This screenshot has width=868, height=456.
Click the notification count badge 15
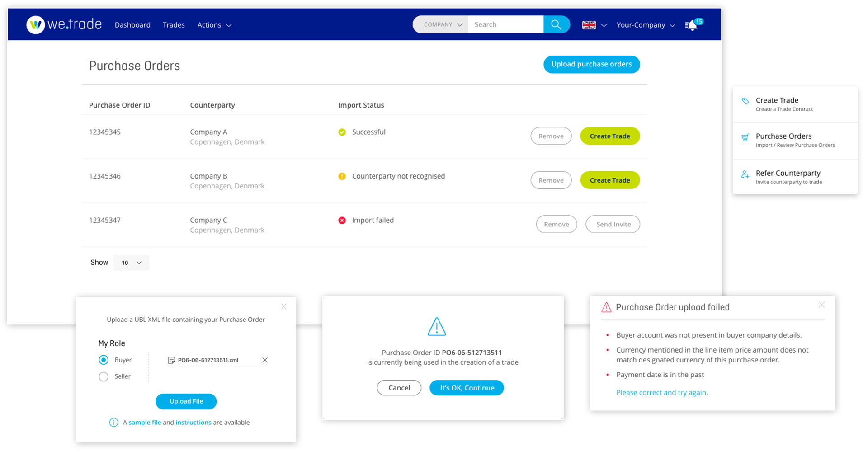point(699,21)
